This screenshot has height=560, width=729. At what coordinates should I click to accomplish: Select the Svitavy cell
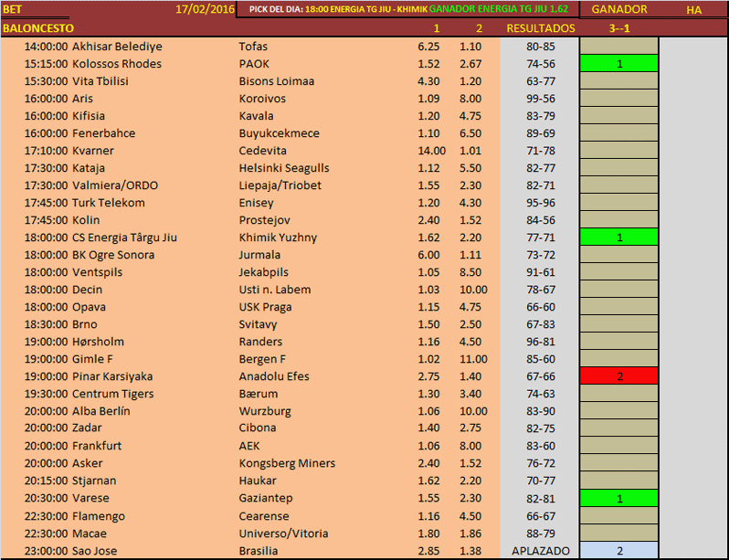coord(258,324)
